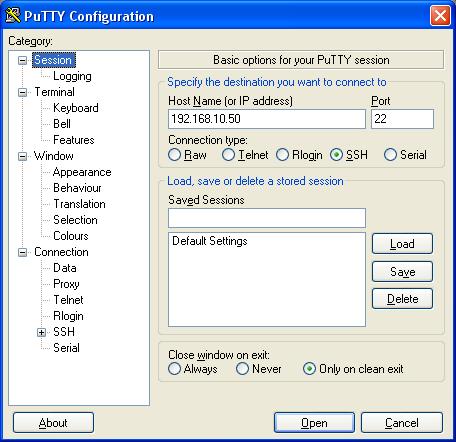Viewport: 456px width, 442px height.
Task: Open Window category
Action: point(54,156)
